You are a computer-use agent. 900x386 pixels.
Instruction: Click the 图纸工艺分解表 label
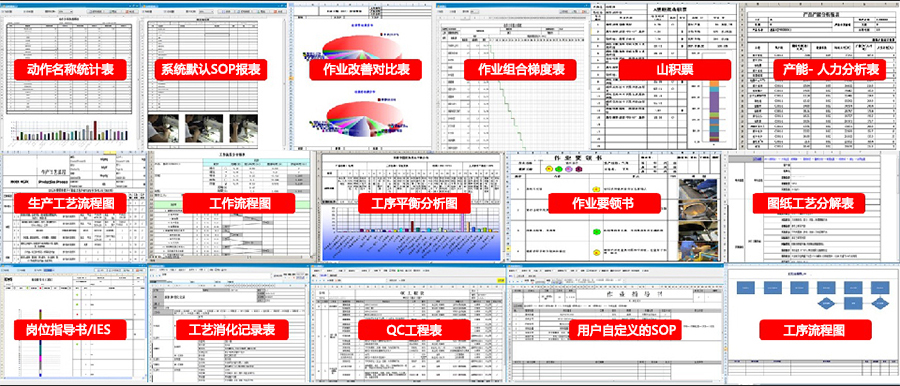[x=810, y=203]
